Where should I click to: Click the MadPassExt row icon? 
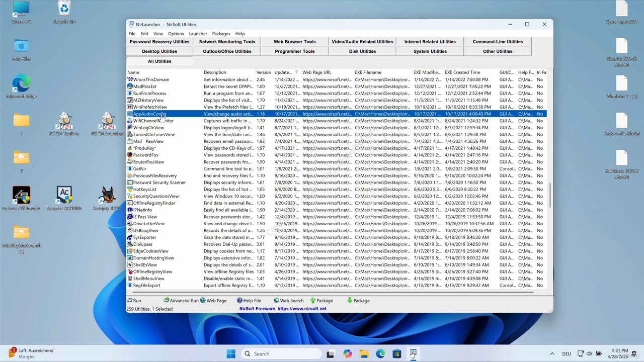(x=130, y=86)
